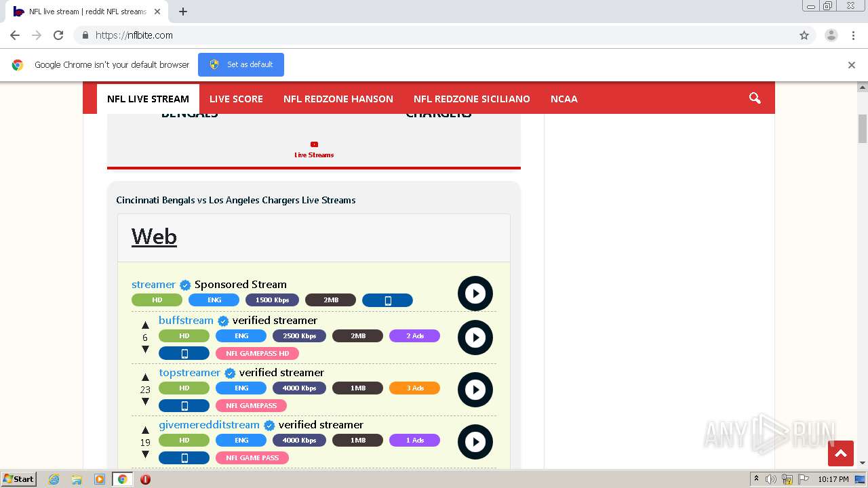Play the givemeredditstream stream

(x=475, y=442)
